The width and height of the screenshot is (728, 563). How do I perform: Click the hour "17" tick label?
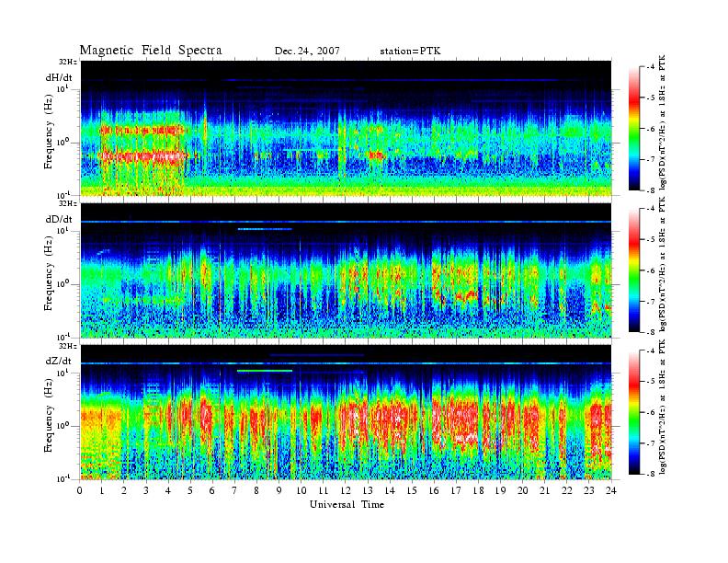[456, 490]
